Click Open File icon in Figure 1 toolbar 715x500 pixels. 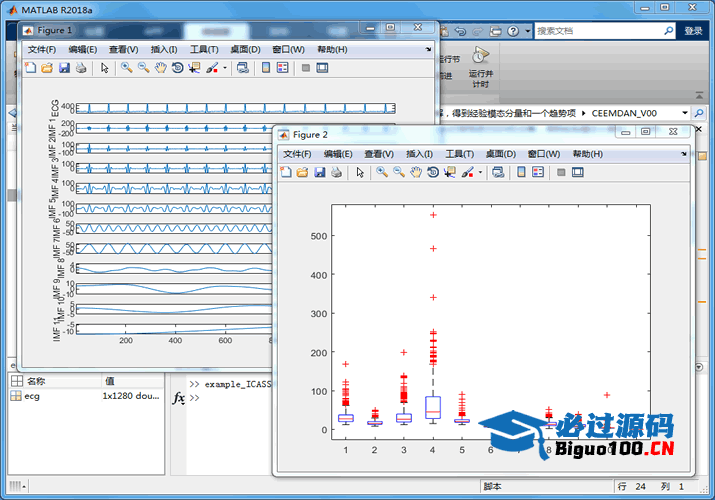click(47, 68)
